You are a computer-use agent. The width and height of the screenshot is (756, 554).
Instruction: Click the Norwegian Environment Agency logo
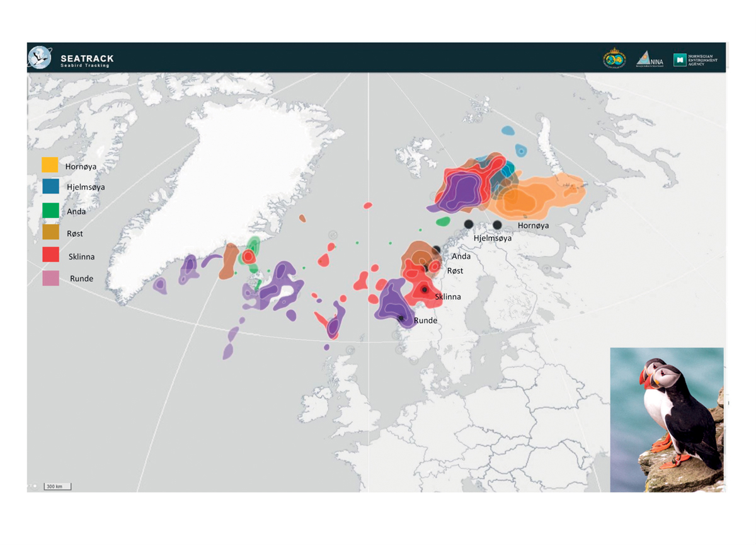tap(695, 59)
